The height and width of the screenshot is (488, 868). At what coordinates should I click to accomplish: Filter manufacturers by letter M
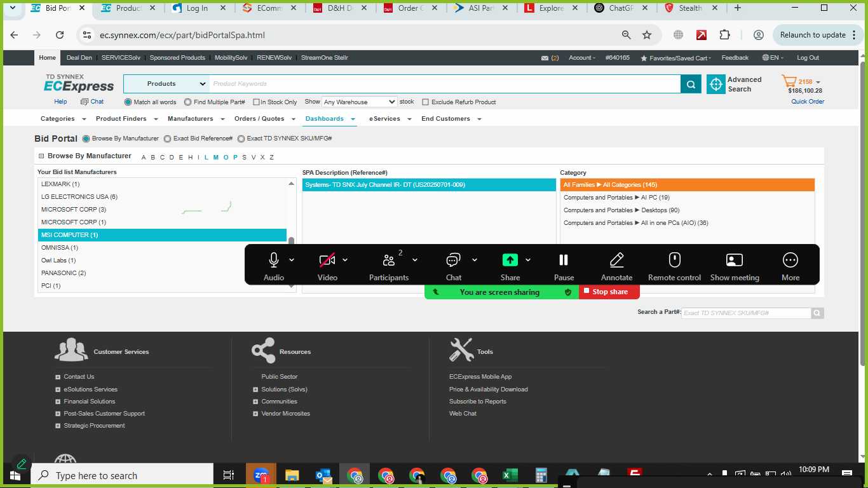(x=216, y=158)
